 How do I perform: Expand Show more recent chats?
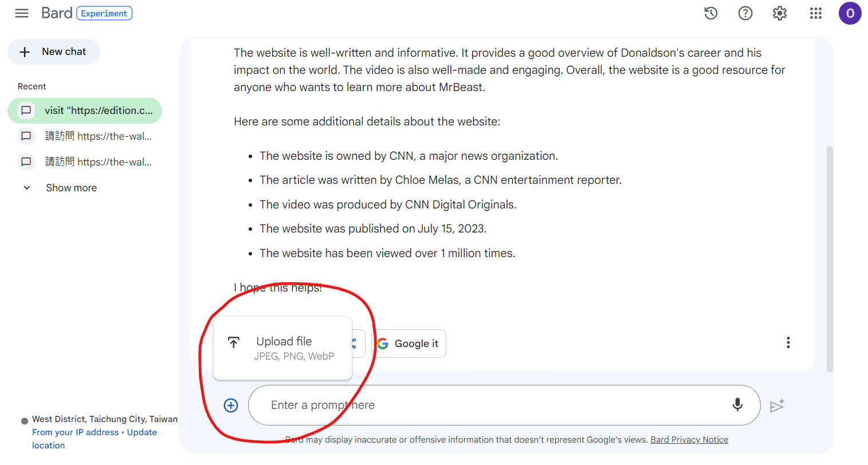tap(60, 188)
